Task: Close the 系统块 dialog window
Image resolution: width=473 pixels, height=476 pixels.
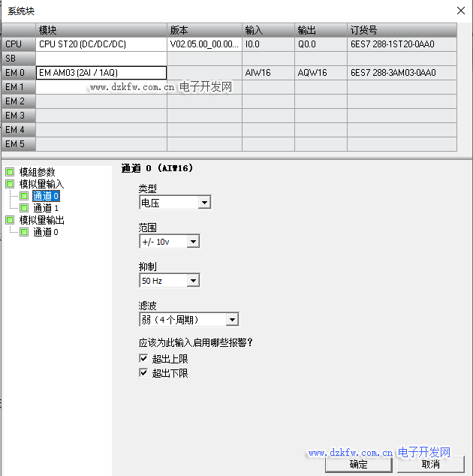Action: click(459, 11)
